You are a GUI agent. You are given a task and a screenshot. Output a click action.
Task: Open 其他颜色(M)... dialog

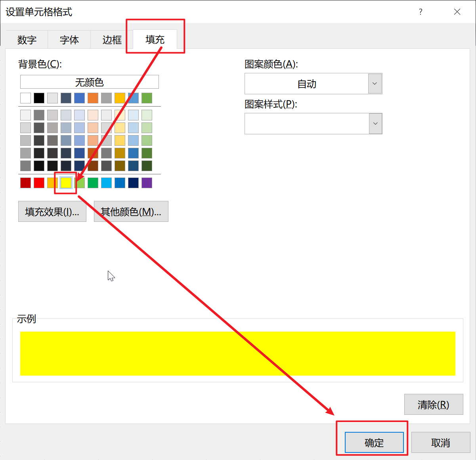(x=131, y=212)
